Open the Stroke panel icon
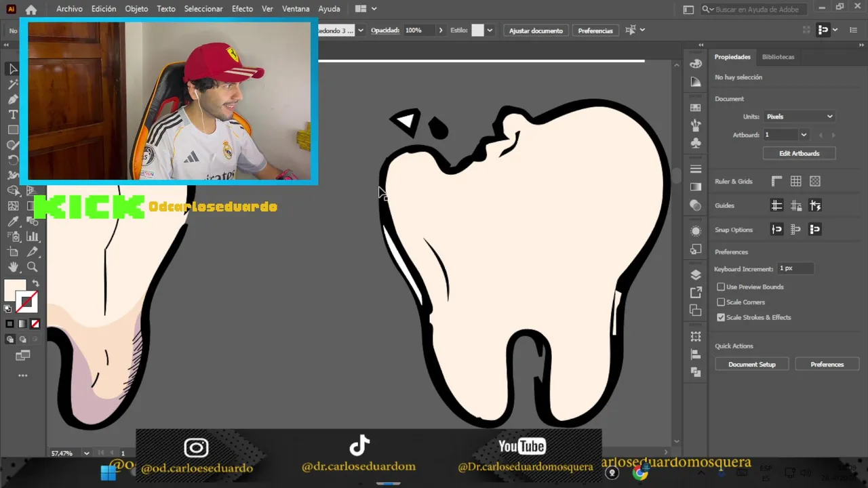 [696, 169]
